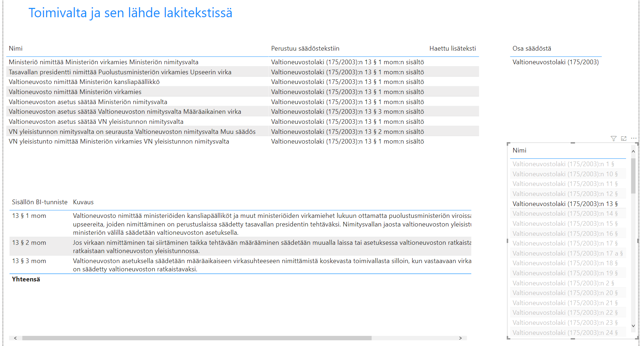The height and width of the screenshot is (346, 644).
Task: Select row VN yleisistunnon nimitysvalta on seurausta
Action: [x=243, y=132]
